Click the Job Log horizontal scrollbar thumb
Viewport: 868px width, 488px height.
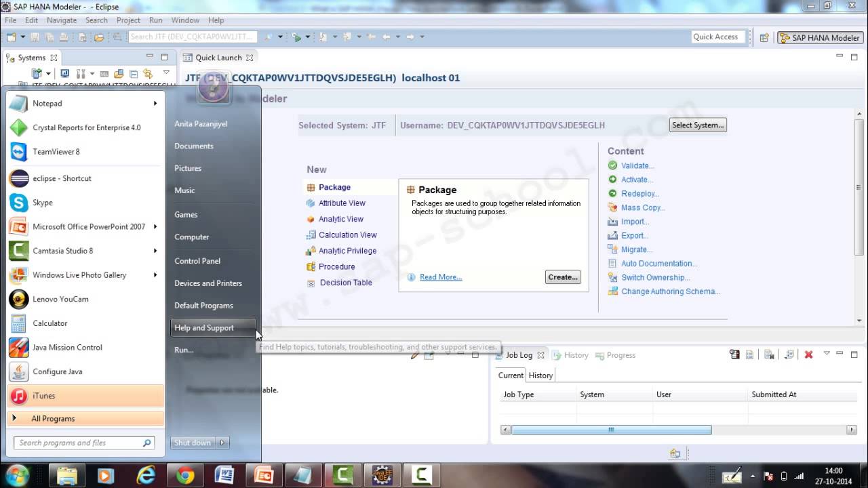coord(611,430)
